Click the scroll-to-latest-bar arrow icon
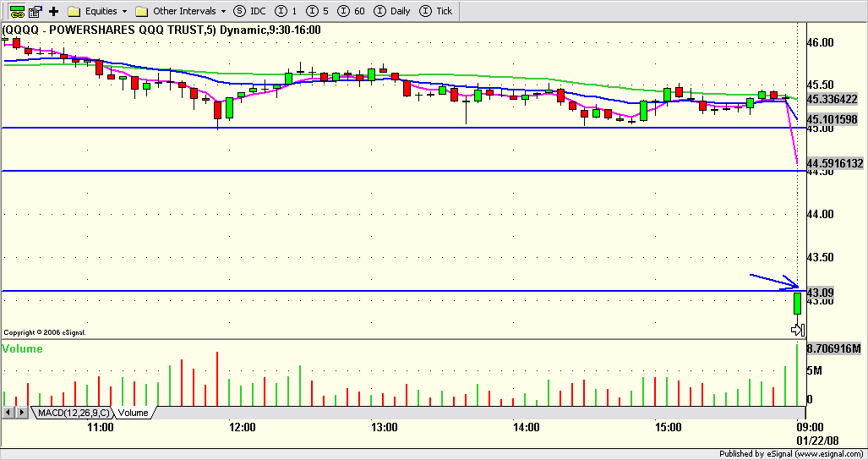 click(x=797, y=330)
